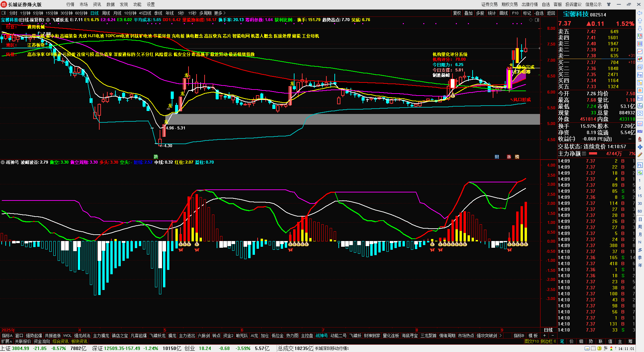Click the up arrow icon in right sidebar
This screenshot has width=644, height=352.
tap(640, 21)
